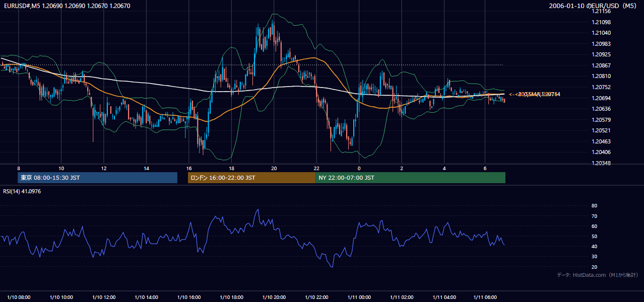This screenshot has height=302, width=644.
Task: Click the RSI scale value 30
Action: (595, 257)
